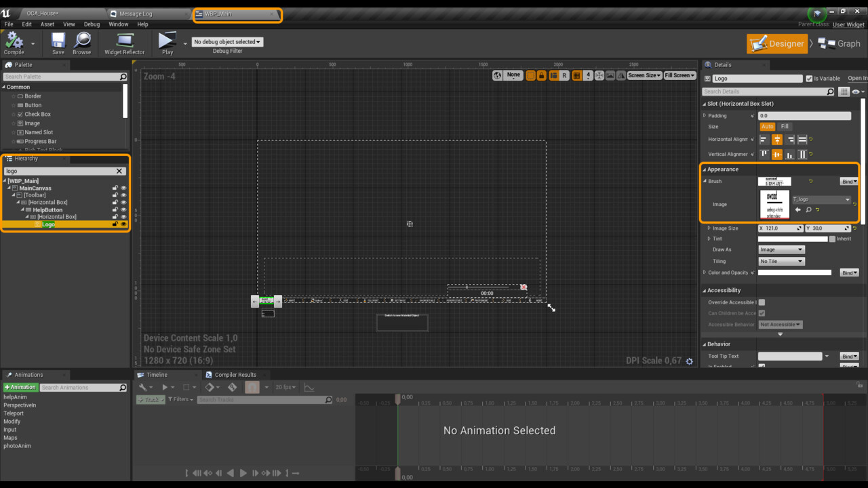Viewport: 868px width, 488px height.
Task: Collapse the Common palette category
Action: click(x=3, y=87)
